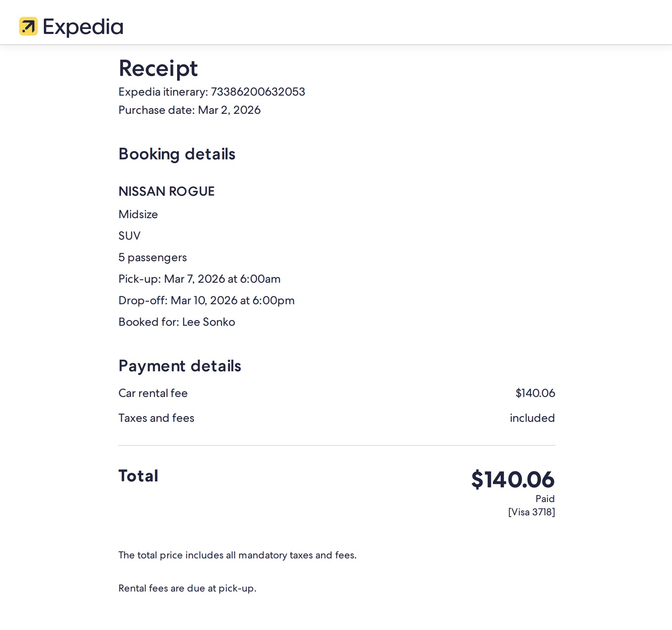Click the yellow Expedia arrow logo icon

[28, 26]
